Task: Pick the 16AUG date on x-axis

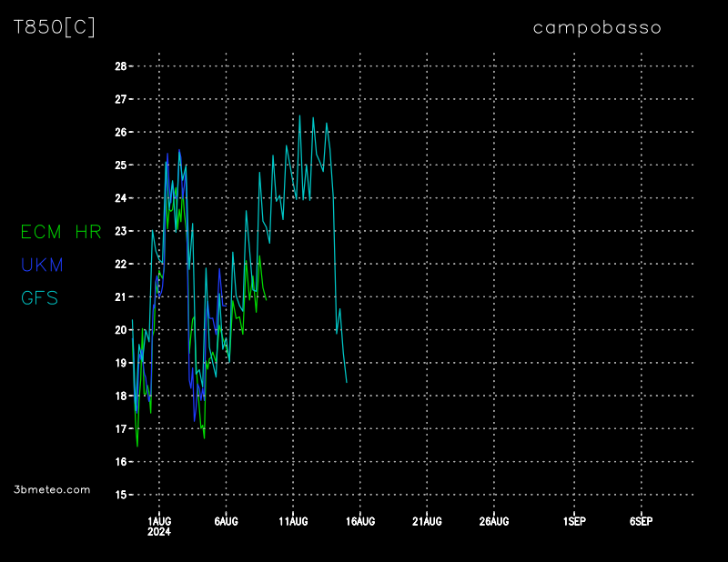Action: [x=360, y=521]
